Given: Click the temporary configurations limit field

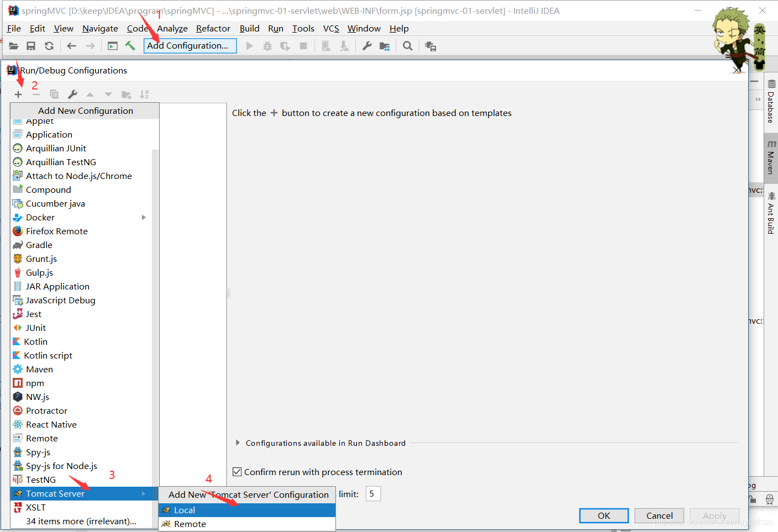Looking at the screenshot, I should tap(373, 493).
